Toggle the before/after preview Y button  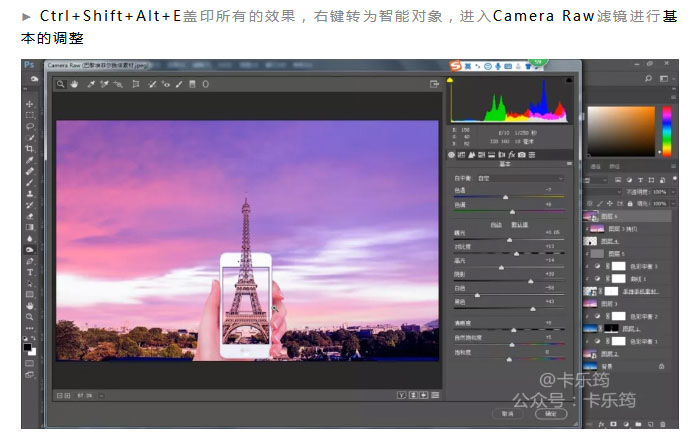tap(401, 395)
